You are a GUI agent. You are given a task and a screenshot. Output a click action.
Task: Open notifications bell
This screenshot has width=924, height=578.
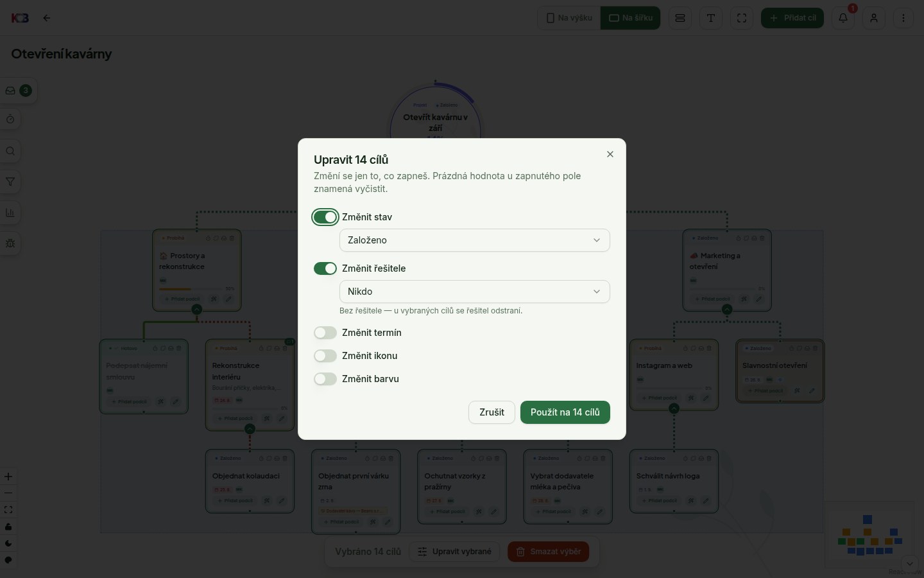[x=843, y=18]
